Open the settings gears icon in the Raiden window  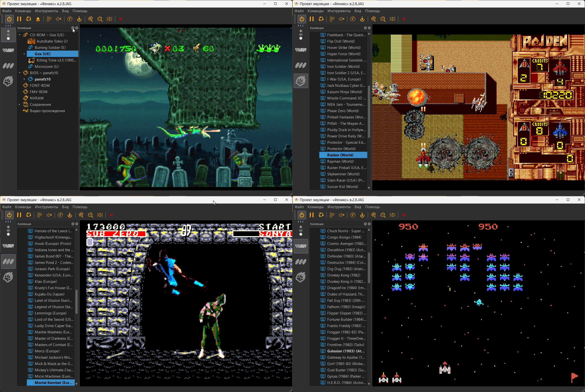(x=332, y=19)
